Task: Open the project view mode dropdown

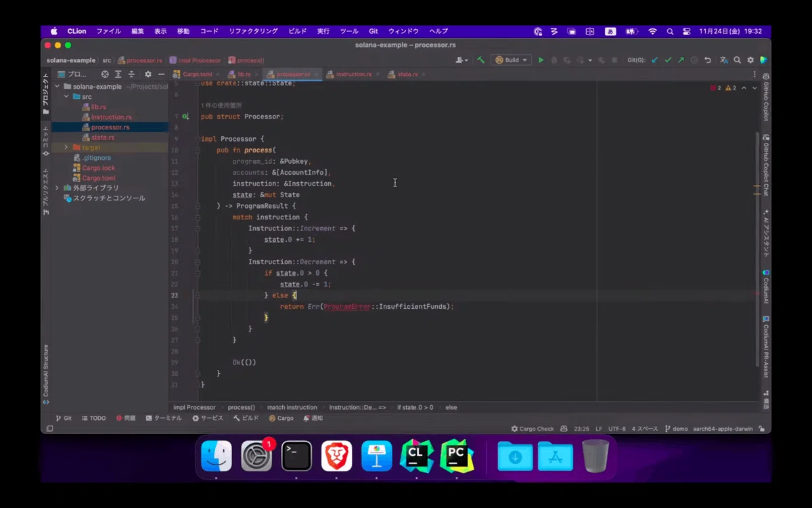Action: point(73,75)
